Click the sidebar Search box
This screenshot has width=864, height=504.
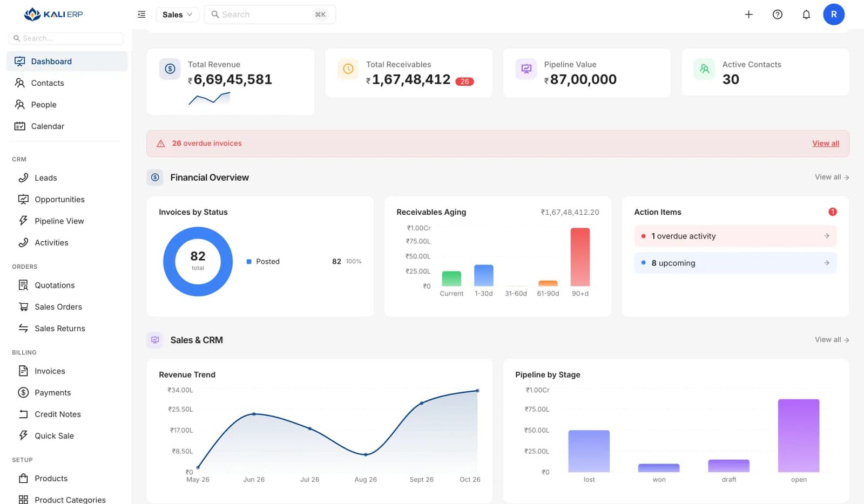(x=66, y=38)
